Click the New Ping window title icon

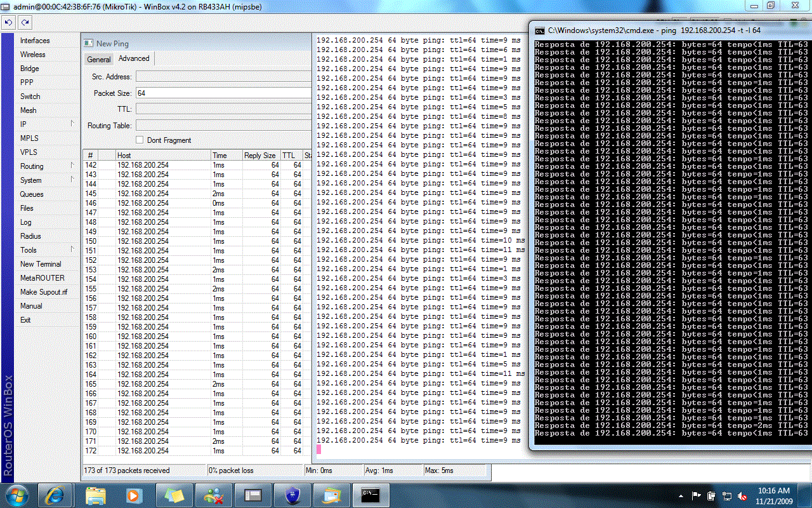coord(89,44)
